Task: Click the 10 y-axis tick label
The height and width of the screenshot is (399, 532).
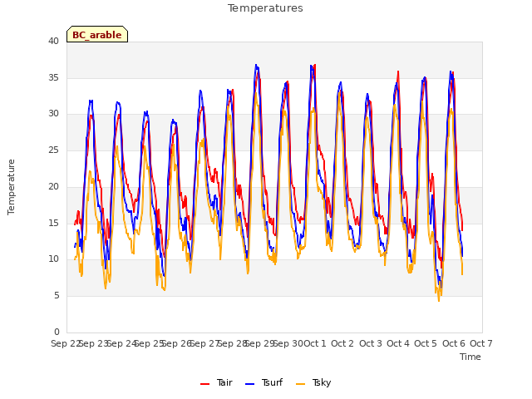Action: pos(53,259)
